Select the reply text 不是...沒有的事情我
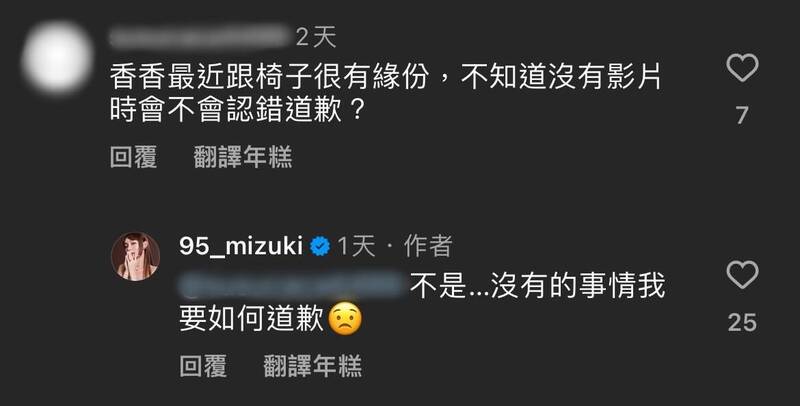Screen dimensions: 800x406 pos(537,286)
